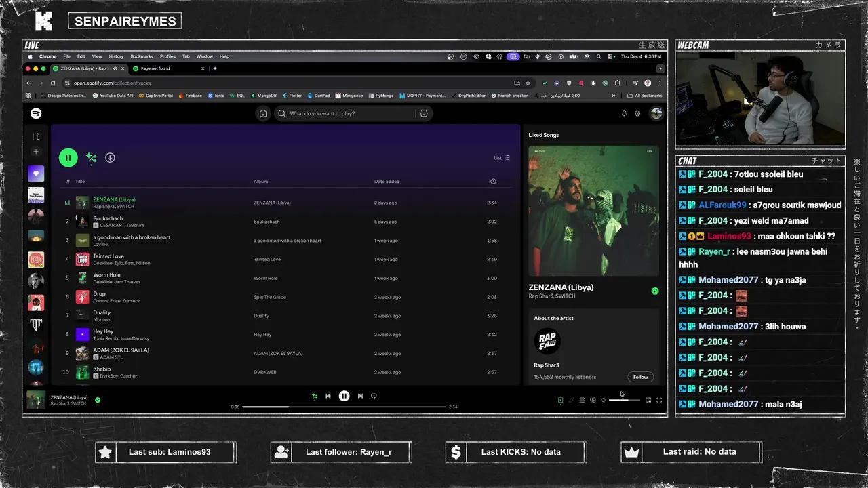Pause playback in the bottom player bar
Viewport: 868px width, 488px height.
click(x=344, y=396)
